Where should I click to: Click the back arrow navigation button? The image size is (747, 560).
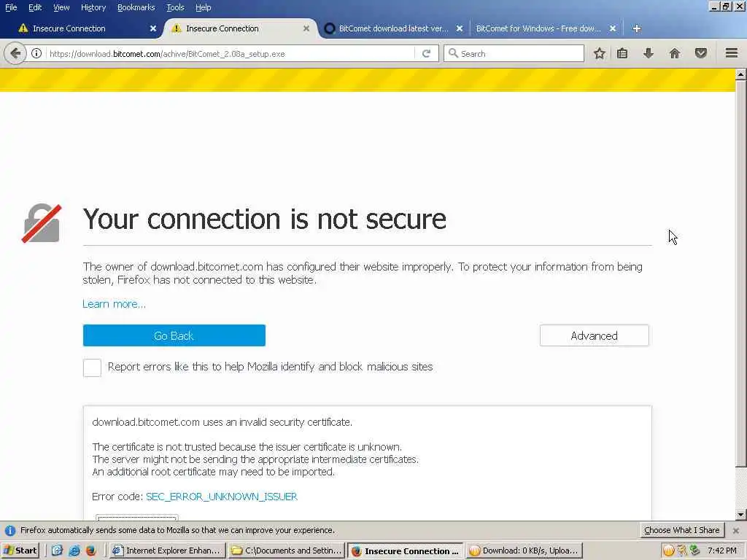click(x=15, y=53)
